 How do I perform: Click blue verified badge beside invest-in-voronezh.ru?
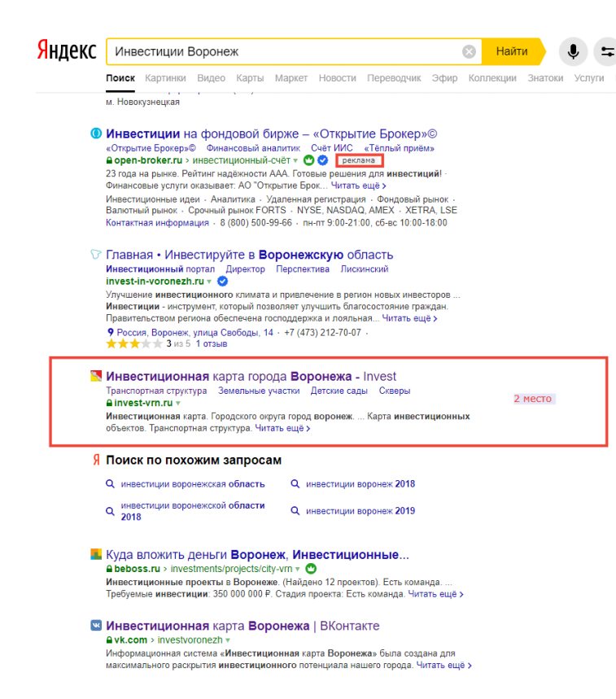[x=222, y=282]
